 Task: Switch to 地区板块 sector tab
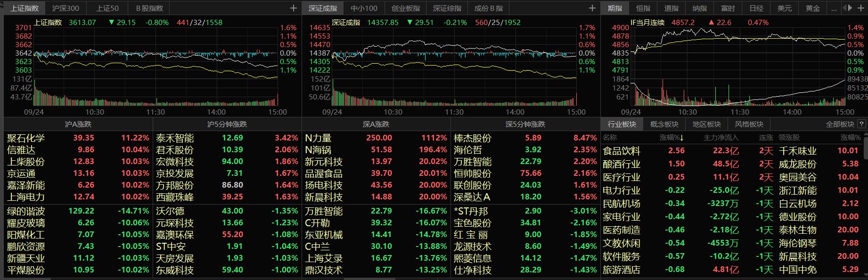707,124
